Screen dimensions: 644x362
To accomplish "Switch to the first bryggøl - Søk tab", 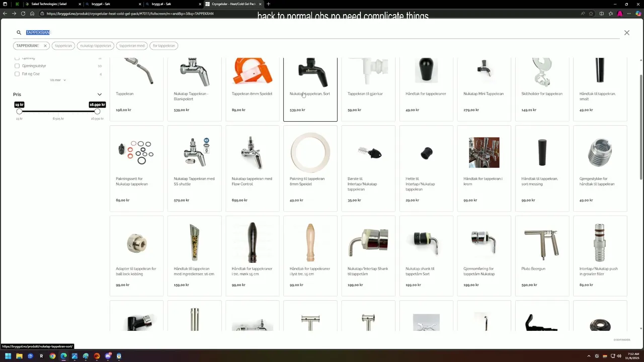I will (x=113, y=4).
